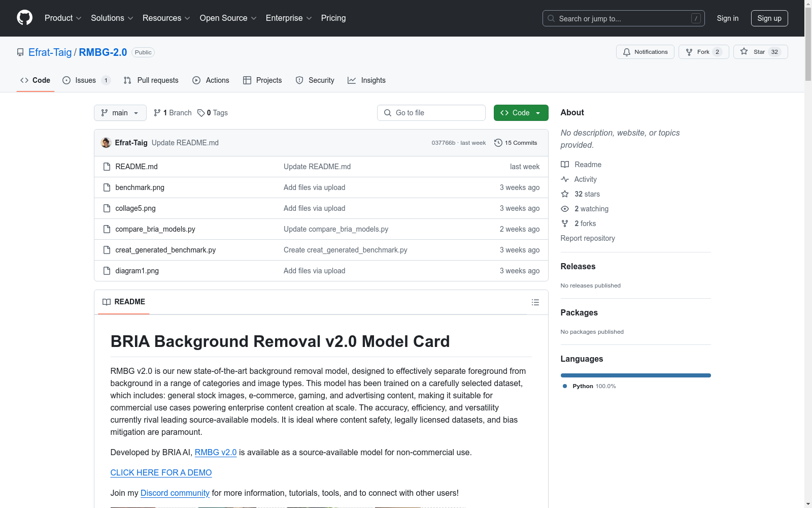Screen dimensions: 812x508
Task: Expand the Enterprise menu
Action: coord(289,18)
